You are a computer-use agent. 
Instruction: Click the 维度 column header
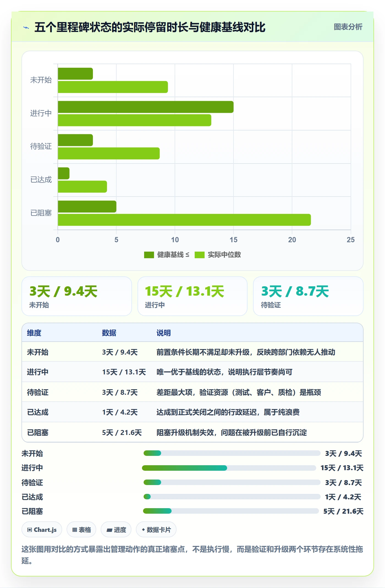pyautogui.click(x=34, y=333)
